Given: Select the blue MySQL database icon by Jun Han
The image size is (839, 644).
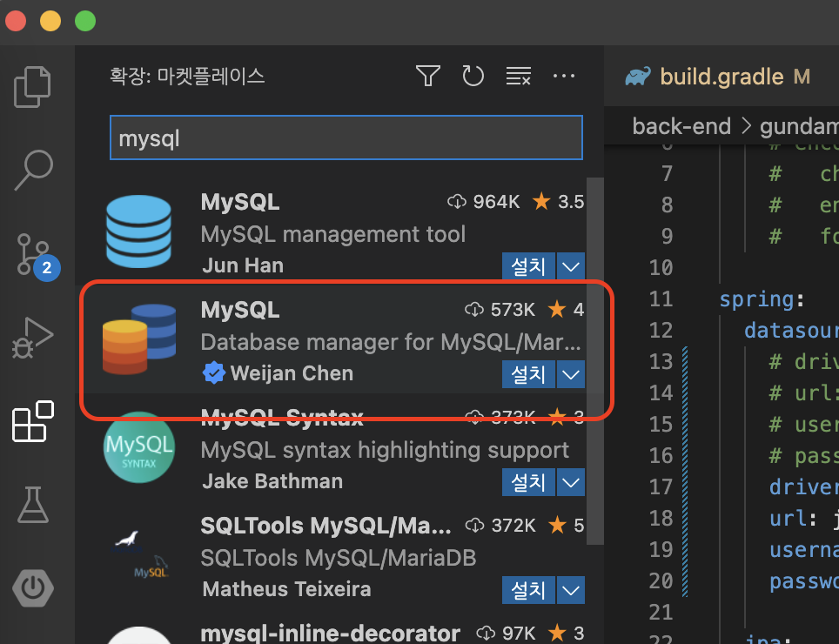Looking at the screenshot, I should (x=138, y=231).
